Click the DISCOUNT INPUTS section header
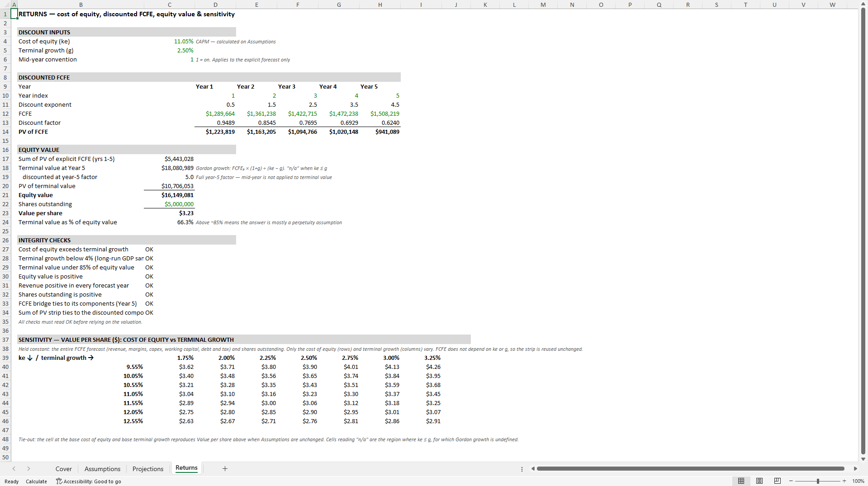Screen dimensions: 868x486 [x=127, y=32]
